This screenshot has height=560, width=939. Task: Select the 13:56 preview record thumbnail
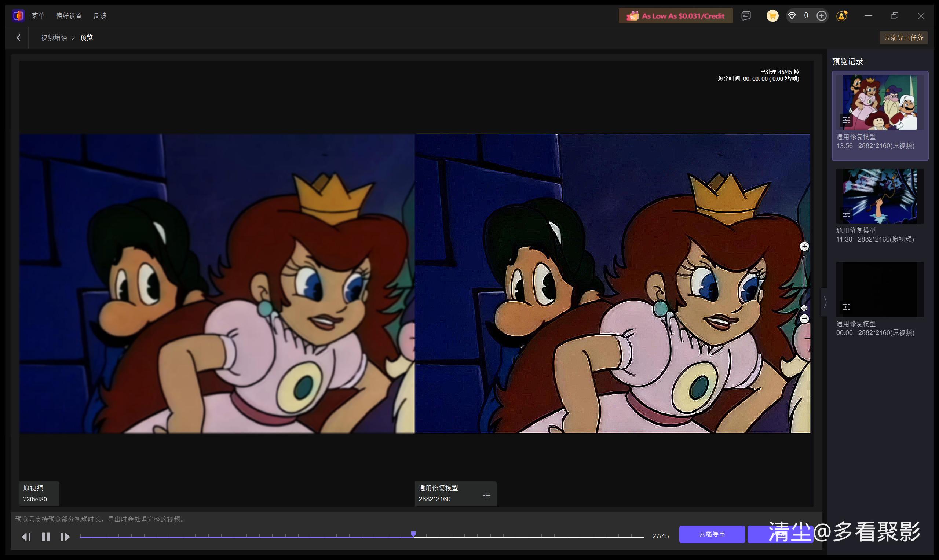[x=880, y=103]
